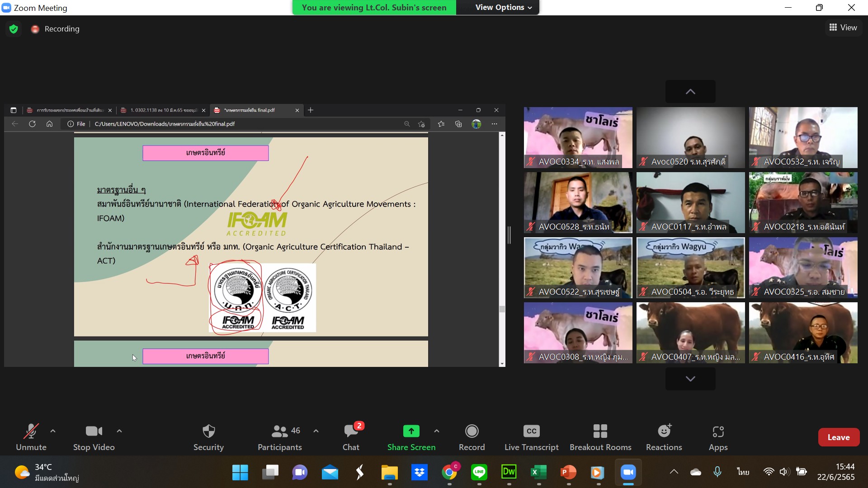Expand share screen options arrow
The height and width of the screenshot is (488, 868).
coord(437,431)
